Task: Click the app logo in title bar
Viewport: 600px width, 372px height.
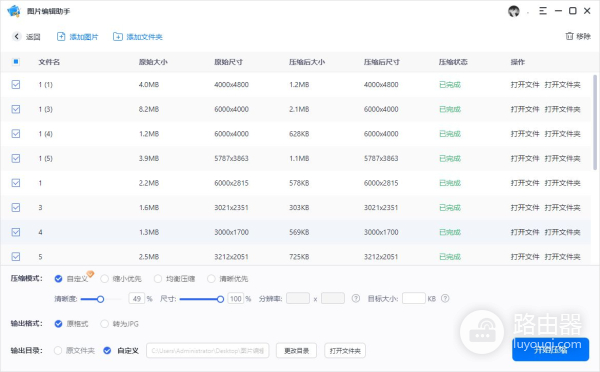Action: point(14,11)
